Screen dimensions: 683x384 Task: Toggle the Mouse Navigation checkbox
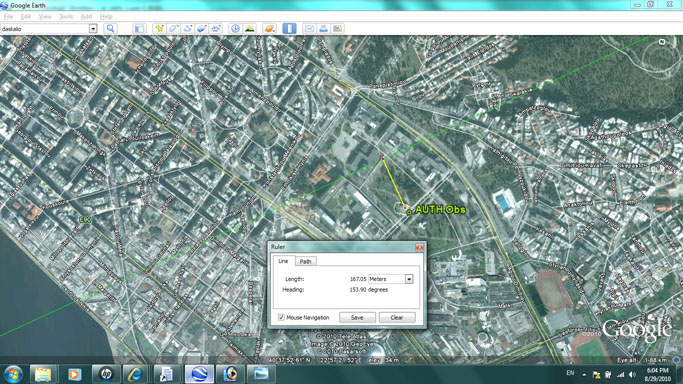tap(281, 317)
